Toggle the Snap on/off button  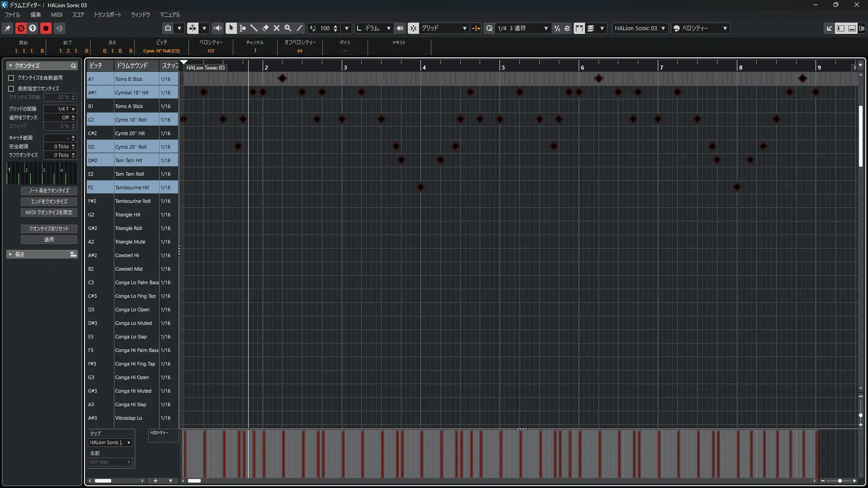tap(413, 28)
